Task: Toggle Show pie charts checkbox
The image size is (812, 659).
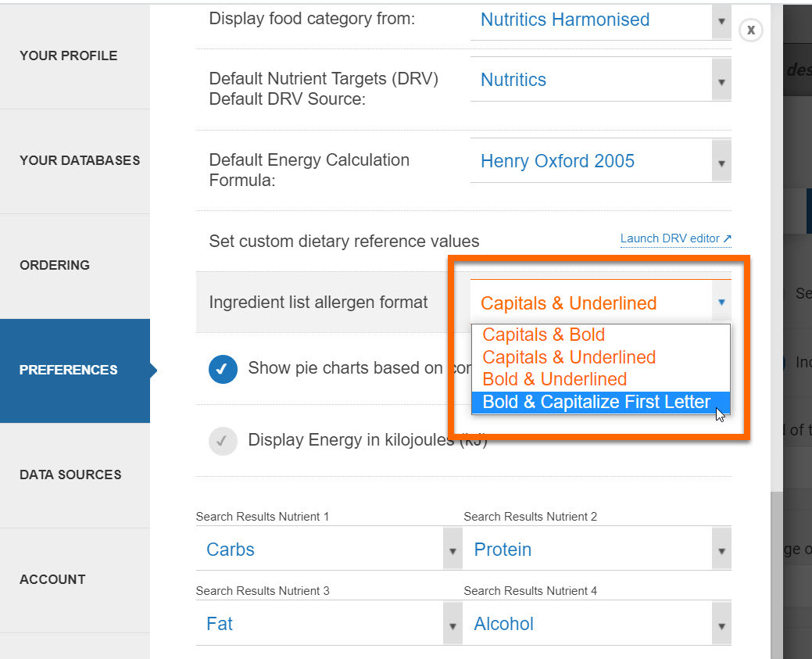Action: [x=223, y=369]
